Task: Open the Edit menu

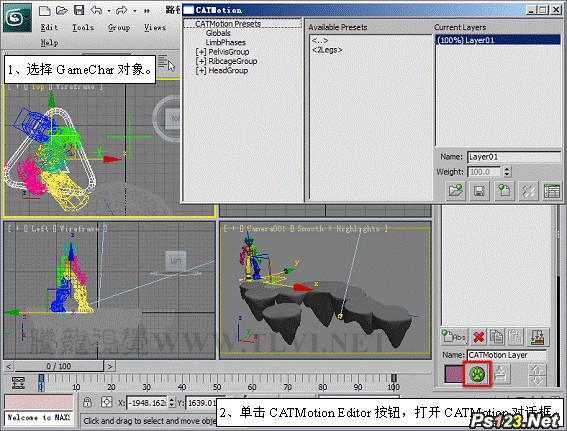Action: (x=49, y=27)
